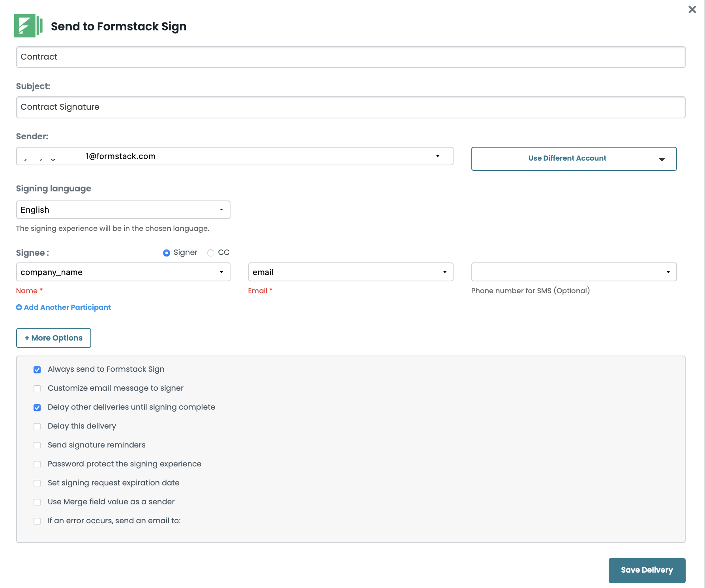Disable Delay other deliveries until signing complete

pos(37,408)
